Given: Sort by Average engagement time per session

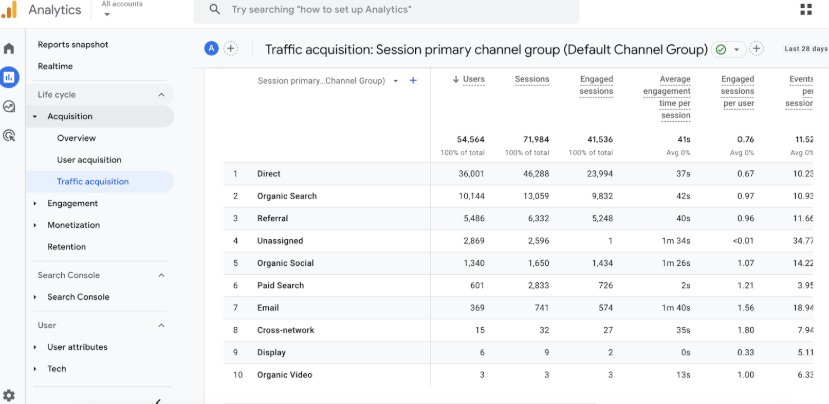Looking at the screenshot, I should [667, 97].
